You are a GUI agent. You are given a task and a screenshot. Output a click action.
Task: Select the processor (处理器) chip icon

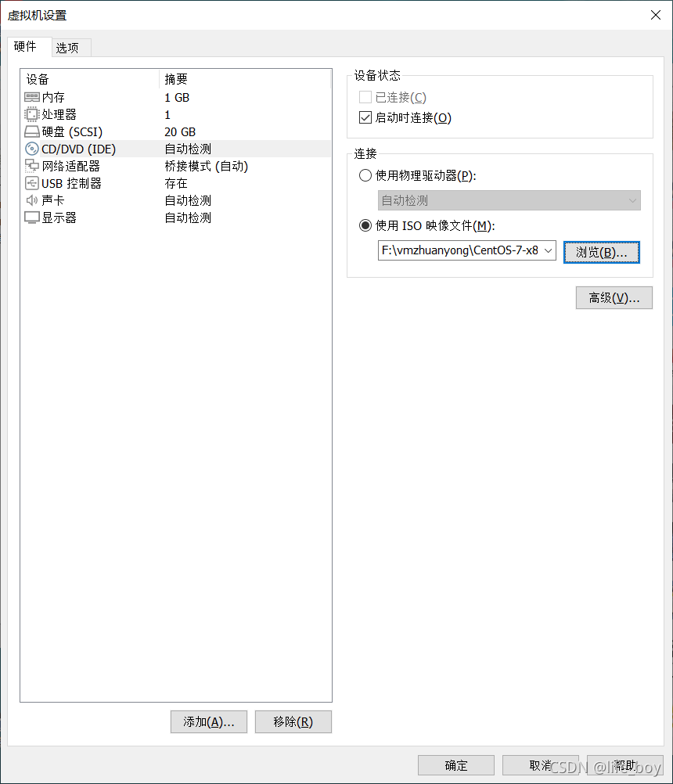pyautogui.click(x=32, y=114)
